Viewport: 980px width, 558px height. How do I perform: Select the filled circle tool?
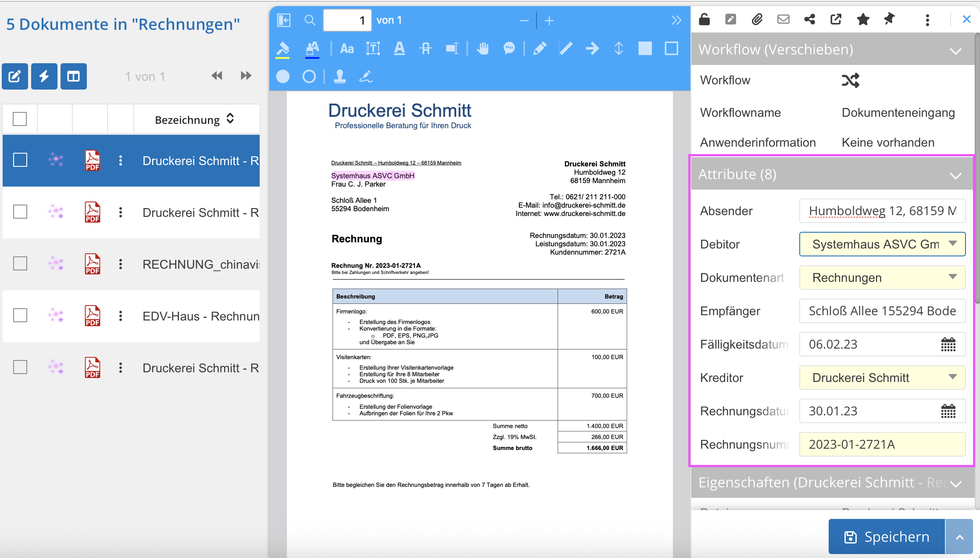(x=283, y=77)
